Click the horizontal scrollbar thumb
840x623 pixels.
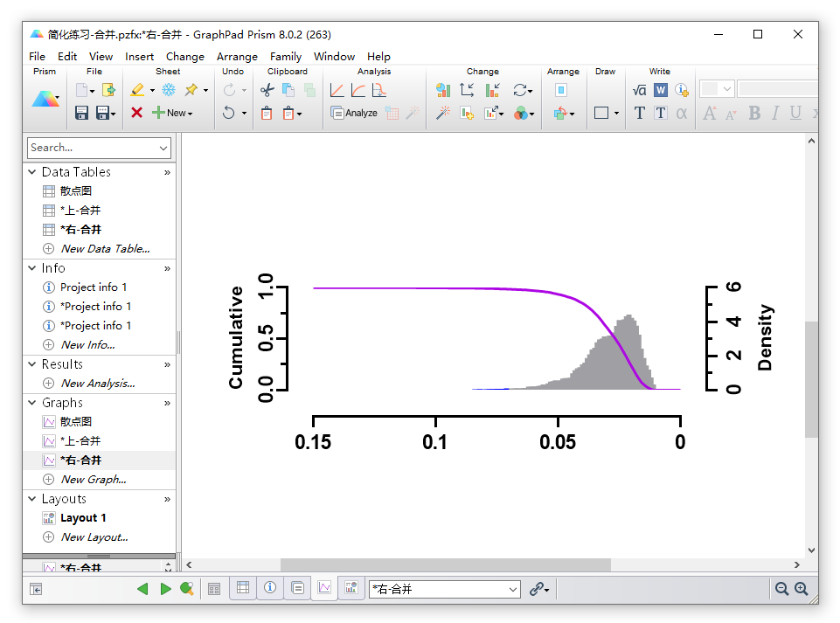point(446,564)
